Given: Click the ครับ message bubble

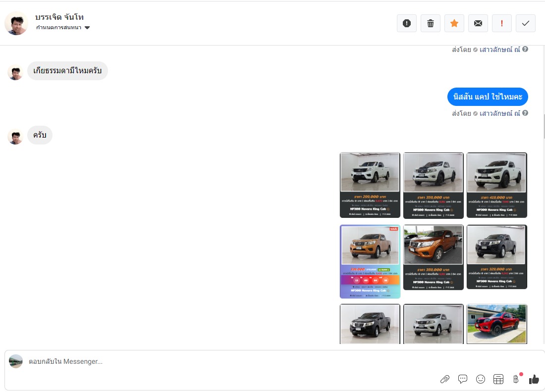Looking at the screenshot, I should tap(40, 135).
